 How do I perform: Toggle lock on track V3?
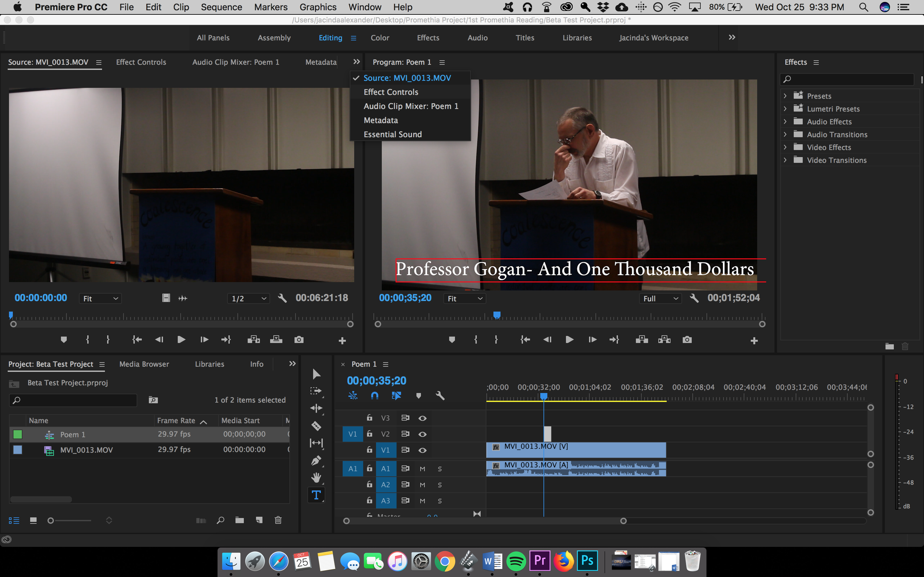(x=369, y=418)
